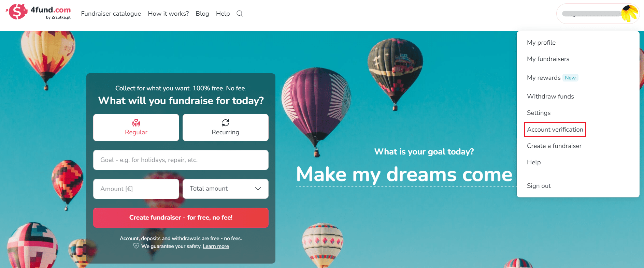Select Create a fundraiser in menu

pyautogui.click(x=554, y=146)
